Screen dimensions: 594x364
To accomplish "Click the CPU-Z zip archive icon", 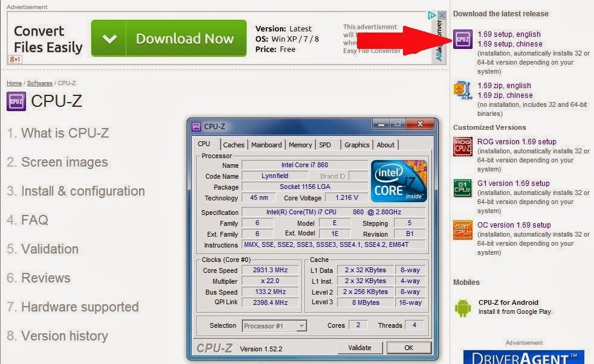I will click(x=463, y=90).
